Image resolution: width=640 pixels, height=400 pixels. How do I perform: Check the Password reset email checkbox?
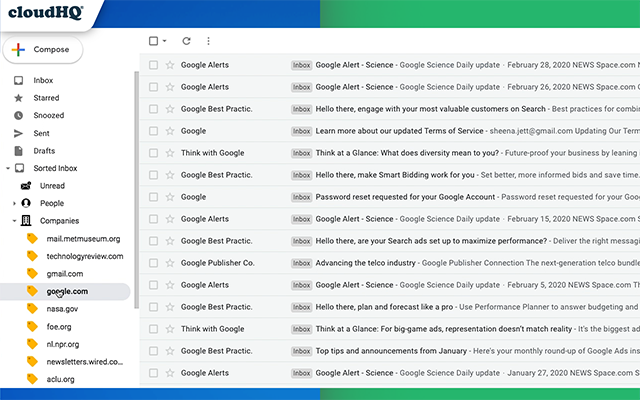[153, 197]
